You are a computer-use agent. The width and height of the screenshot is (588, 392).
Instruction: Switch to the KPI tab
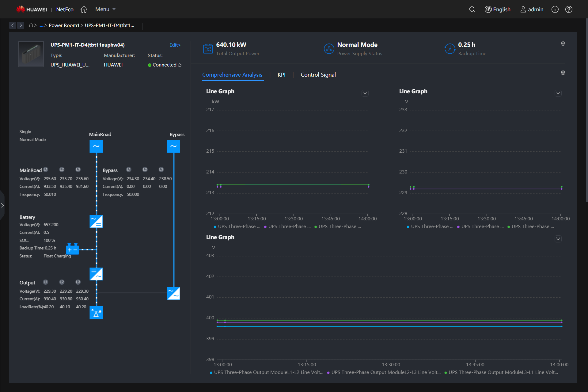[x=281, y=74]
